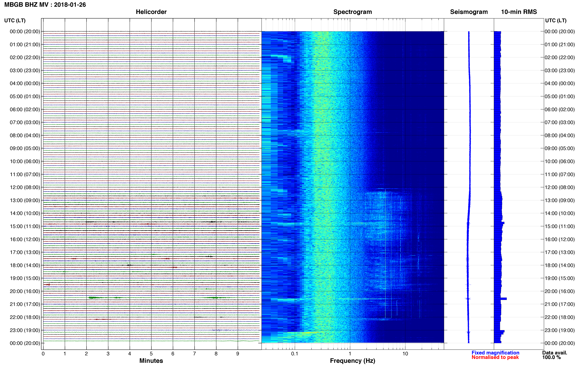Click the Frequency (Hz) axis title
Viewport: 588px width, 368px height.
tap(352, 361)
